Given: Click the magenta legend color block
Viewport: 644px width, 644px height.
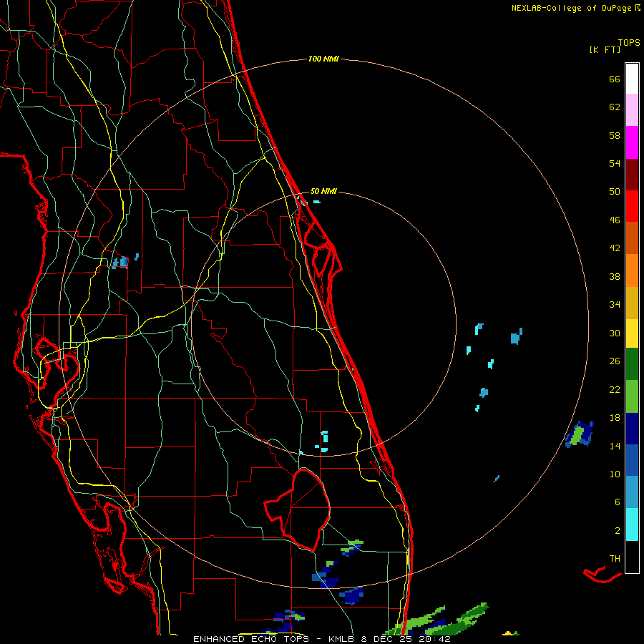Looking at the screenshot, I should pos(632,142).
